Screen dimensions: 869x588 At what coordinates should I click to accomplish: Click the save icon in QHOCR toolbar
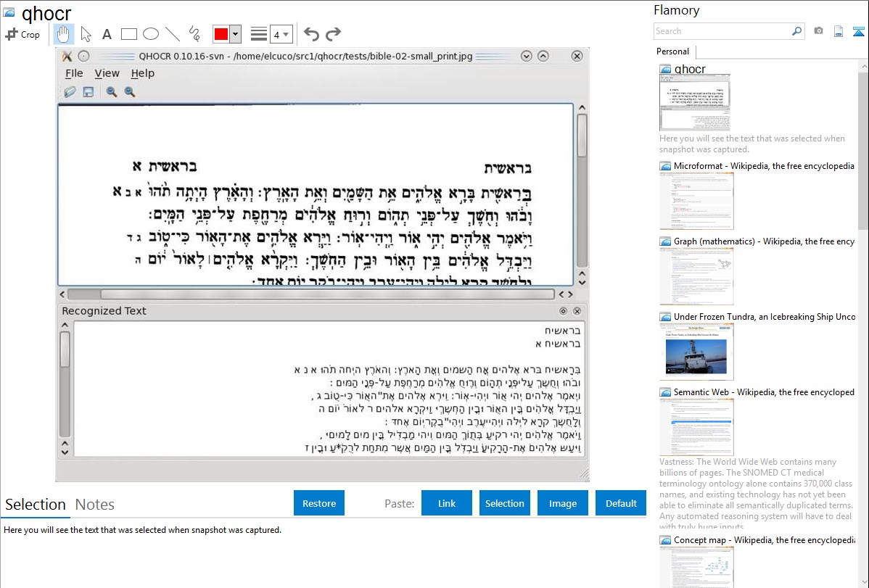tap(88, 92)
